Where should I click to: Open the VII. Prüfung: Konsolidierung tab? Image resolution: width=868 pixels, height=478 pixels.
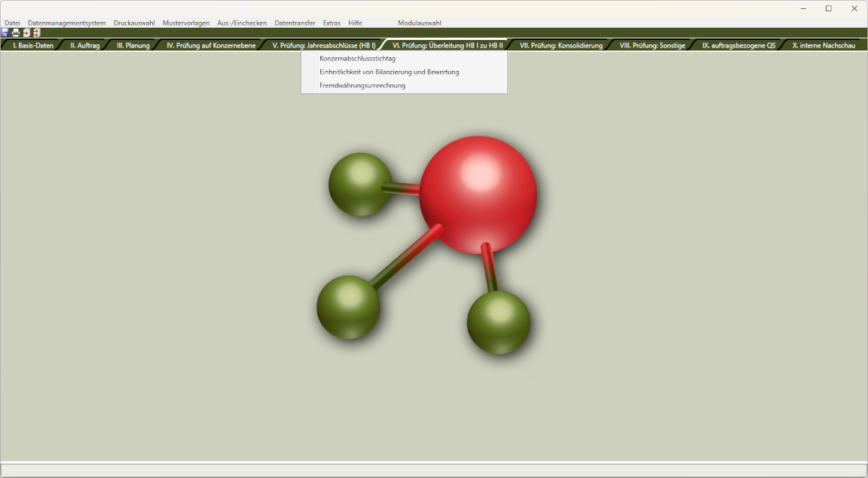pyautogui.click(x=561, y=45)
